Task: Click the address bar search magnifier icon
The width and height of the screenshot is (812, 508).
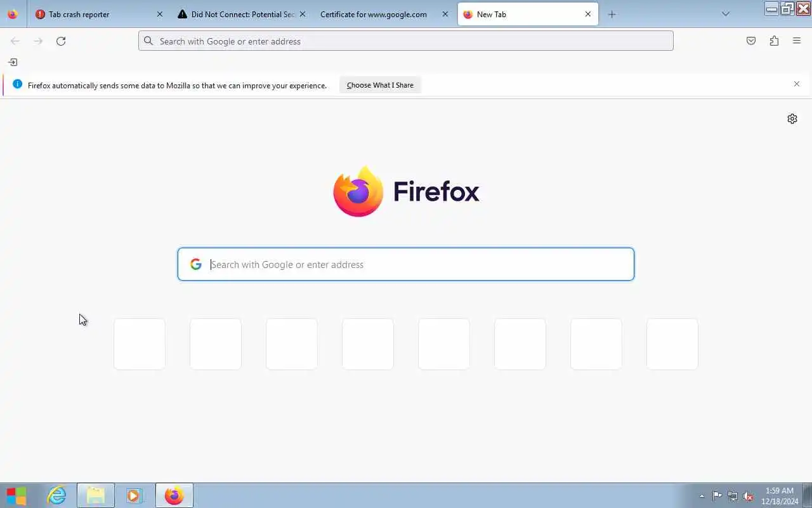Action: click(148, 41)
